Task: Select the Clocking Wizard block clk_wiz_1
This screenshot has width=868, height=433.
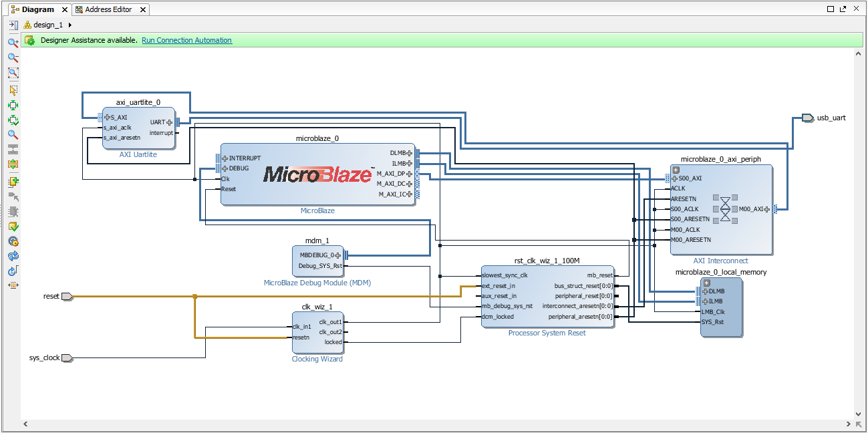Action: click(317, 333)
